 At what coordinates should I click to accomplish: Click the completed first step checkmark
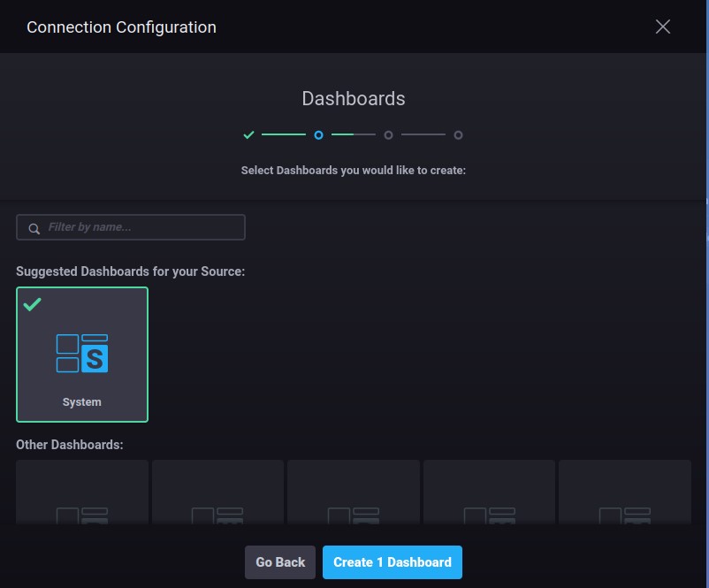click(x=248, y=135)
